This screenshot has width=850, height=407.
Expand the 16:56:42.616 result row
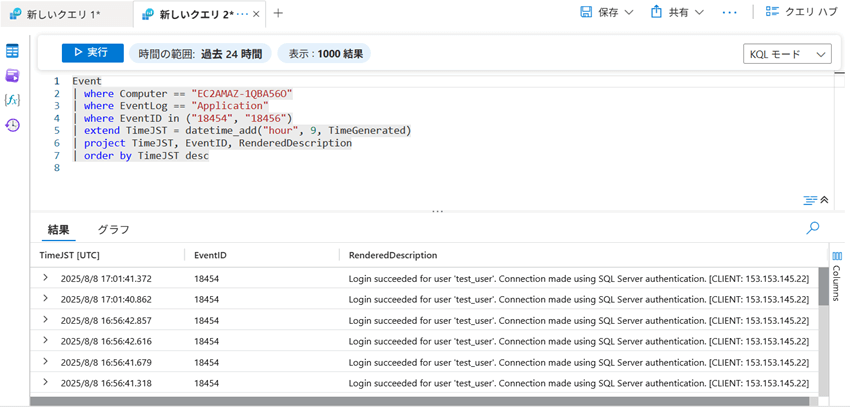45,341
